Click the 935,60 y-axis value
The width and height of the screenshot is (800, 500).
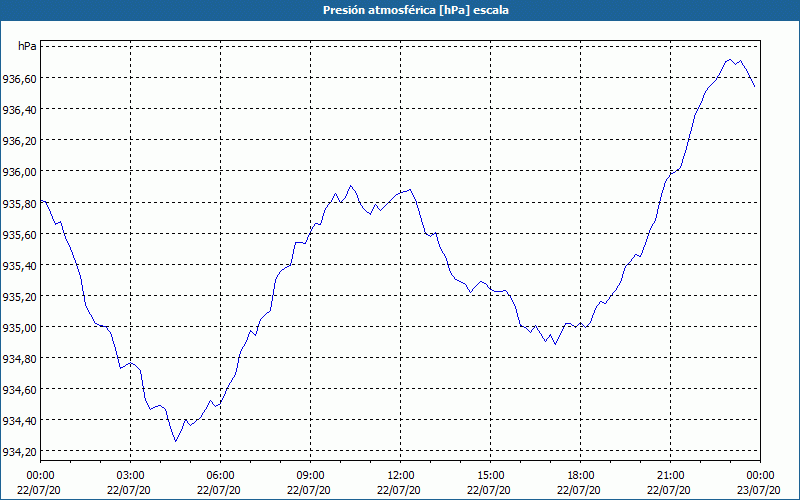coord(19,235)
